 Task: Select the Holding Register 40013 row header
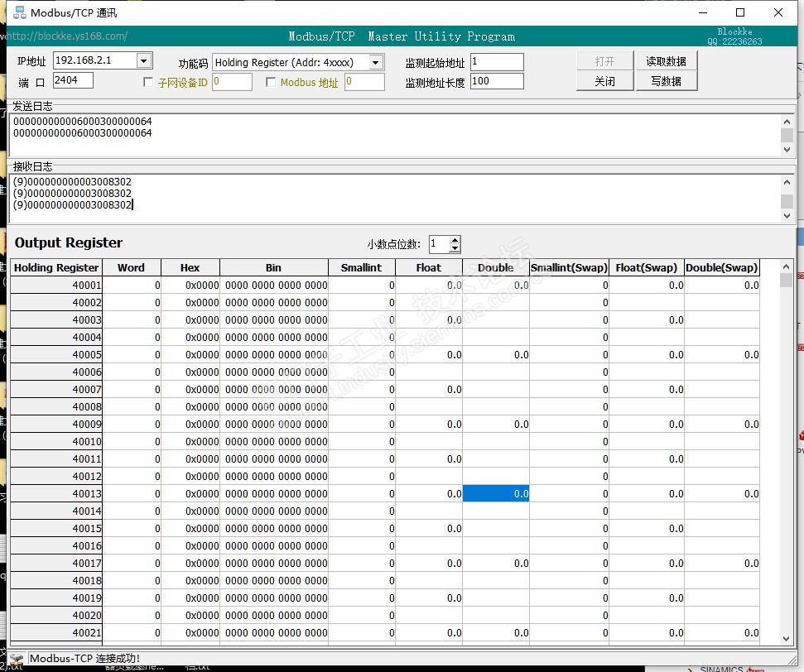tap(56, 493)
